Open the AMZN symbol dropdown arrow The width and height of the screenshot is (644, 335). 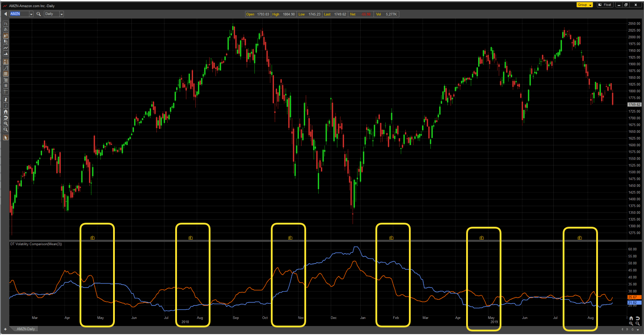pos(31,14)
